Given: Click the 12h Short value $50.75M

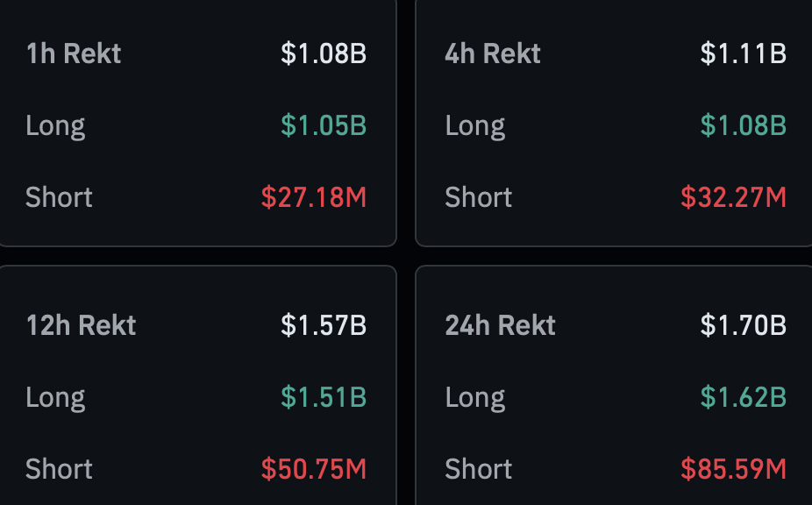Looking at the screenshot, I should [x=314, y=469].
